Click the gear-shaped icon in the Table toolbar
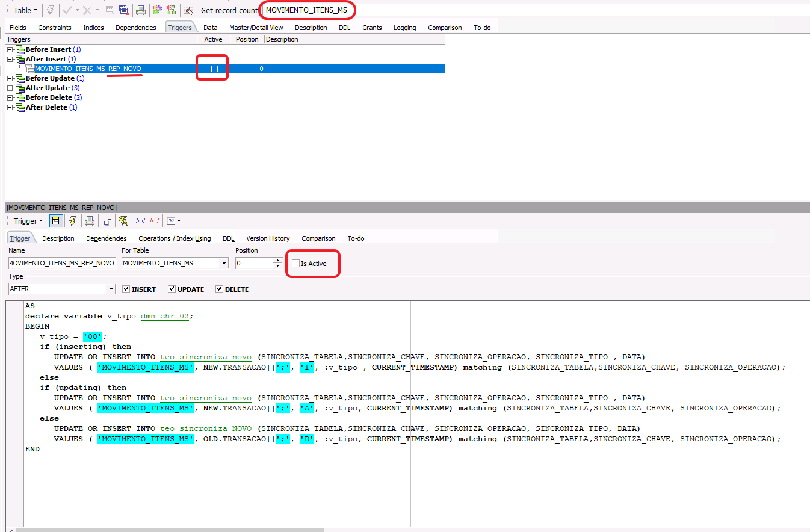Viewport: 810px width, 532px height. coord(157,10)
